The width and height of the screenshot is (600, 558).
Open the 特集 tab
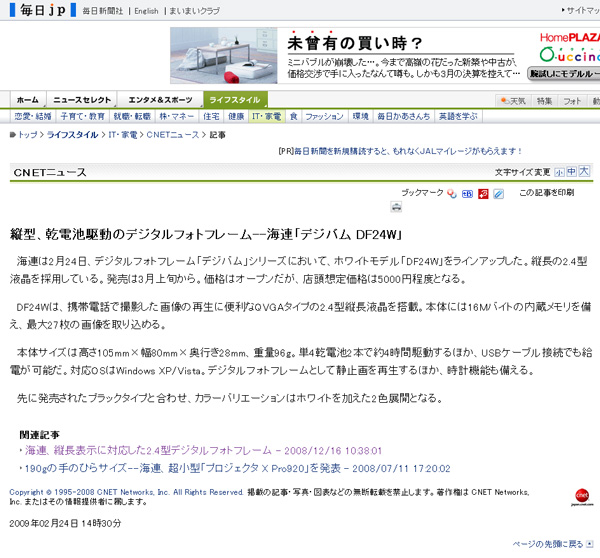tap(545, 101)
